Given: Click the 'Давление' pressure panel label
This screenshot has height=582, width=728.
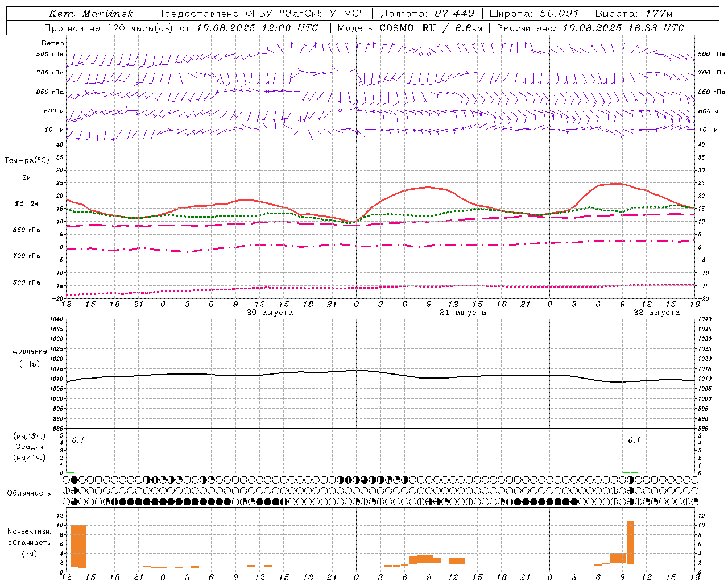Looking at the screenshot, I should (x=30, y=351).
